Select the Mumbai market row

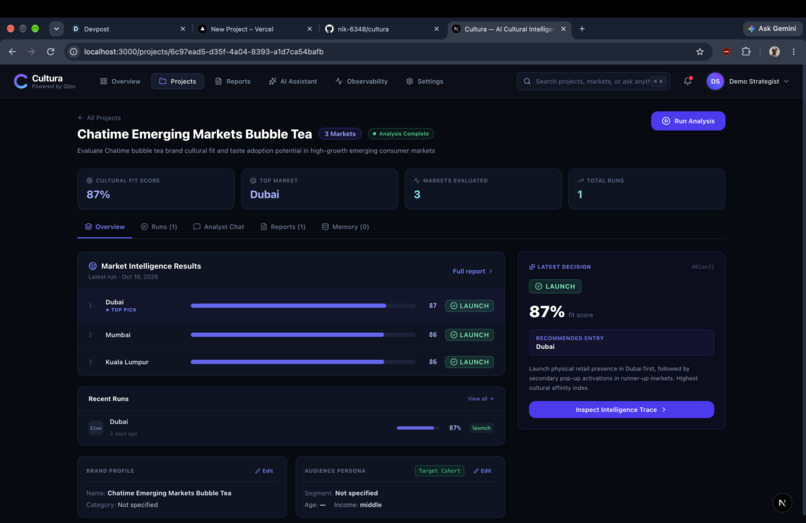pyautogui.click(x=291, y=335)
